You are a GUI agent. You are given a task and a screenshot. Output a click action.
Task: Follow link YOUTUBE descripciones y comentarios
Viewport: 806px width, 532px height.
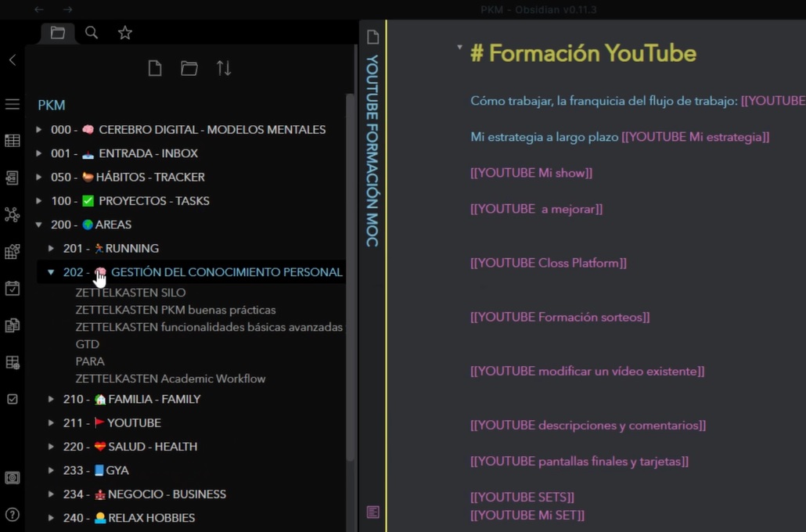click(x=588, y=425)
